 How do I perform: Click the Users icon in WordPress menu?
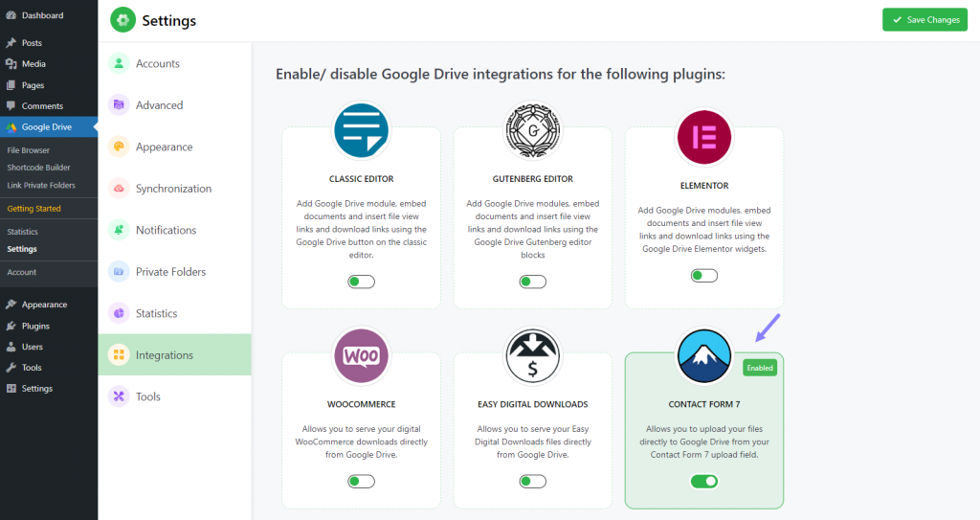point(11,347)
